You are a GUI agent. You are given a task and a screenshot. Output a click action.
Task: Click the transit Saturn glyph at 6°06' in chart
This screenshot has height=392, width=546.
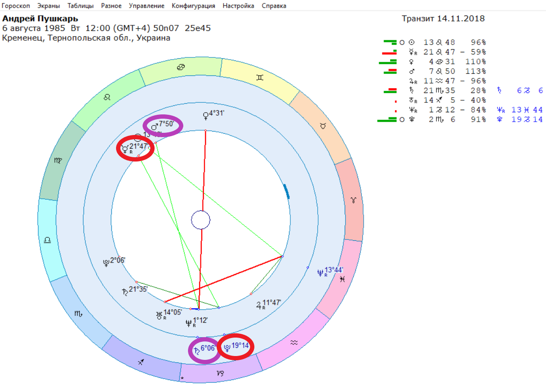pyautogui.click(x=196, y=350)
